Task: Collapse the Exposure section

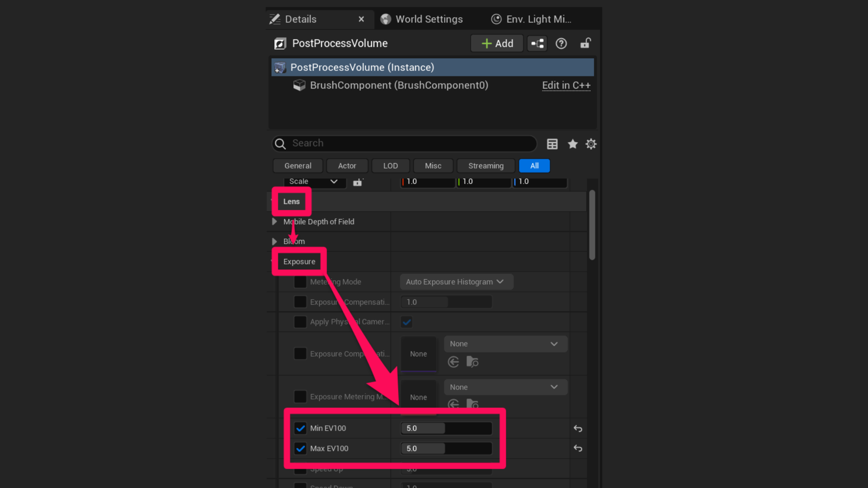Action: click(272, 262)
